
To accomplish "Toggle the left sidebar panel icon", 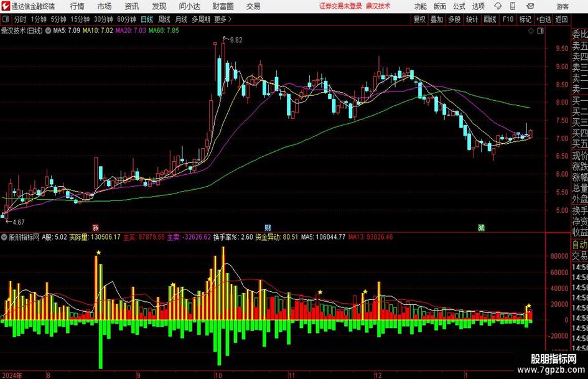I will point(5,19).
